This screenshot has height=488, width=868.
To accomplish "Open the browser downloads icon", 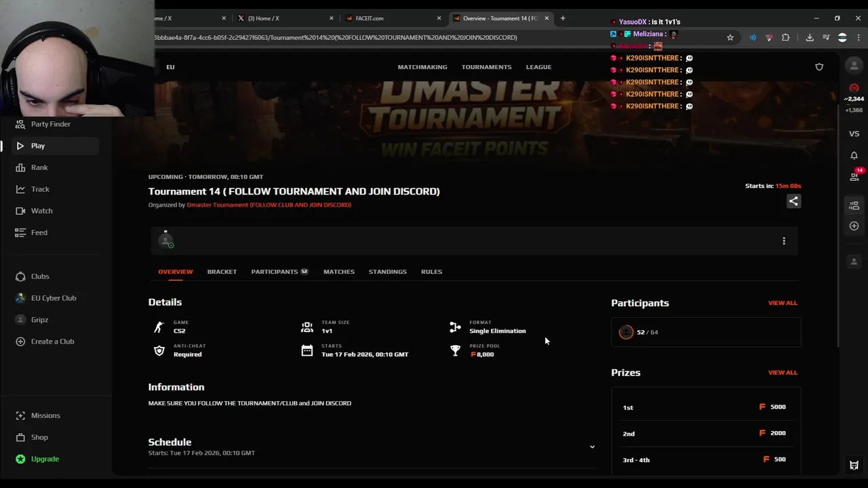I will tap(810, 38).
